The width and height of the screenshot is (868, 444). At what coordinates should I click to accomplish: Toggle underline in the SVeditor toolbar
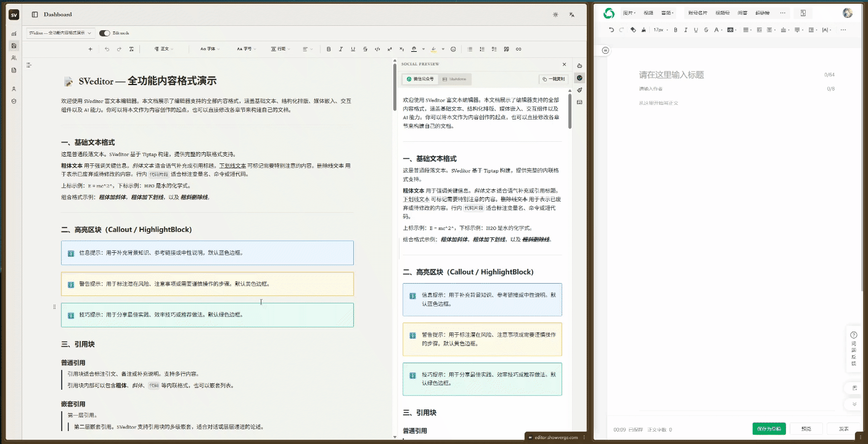(353, 49)
